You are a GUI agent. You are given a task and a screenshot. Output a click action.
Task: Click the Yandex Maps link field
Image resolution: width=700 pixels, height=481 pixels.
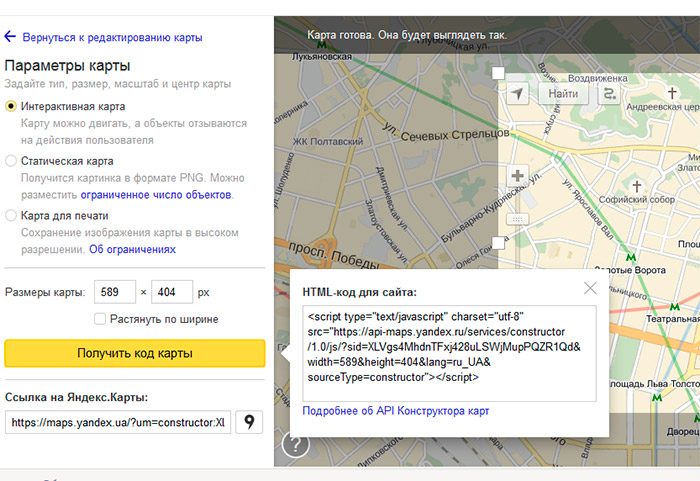(118, 422)
